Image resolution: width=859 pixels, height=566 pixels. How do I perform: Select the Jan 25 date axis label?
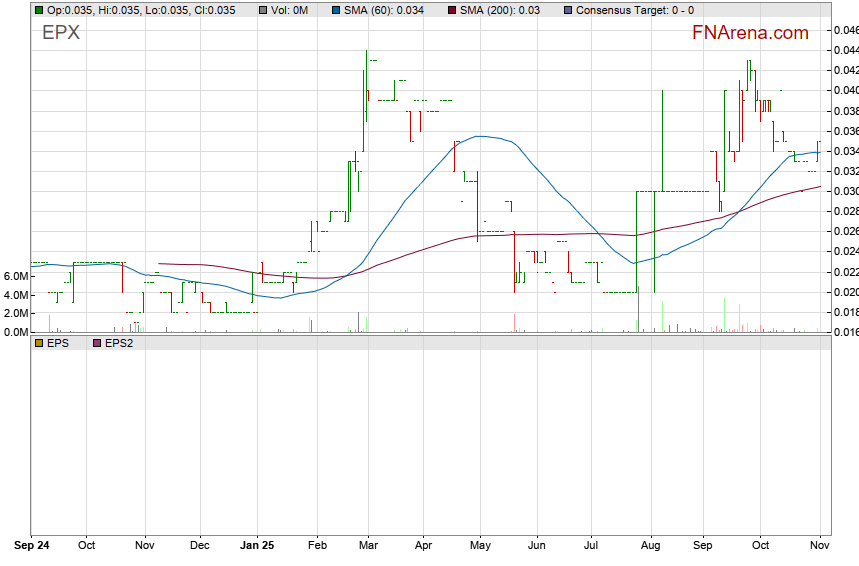coord(257,547)
